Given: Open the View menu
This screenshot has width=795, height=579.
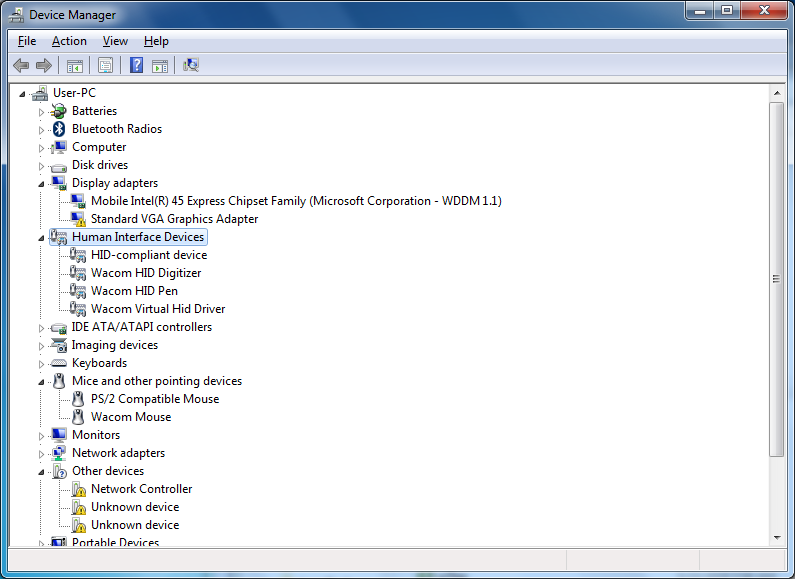Looking at the screenshot, I should pyautogui.click(x=115, y=41).
